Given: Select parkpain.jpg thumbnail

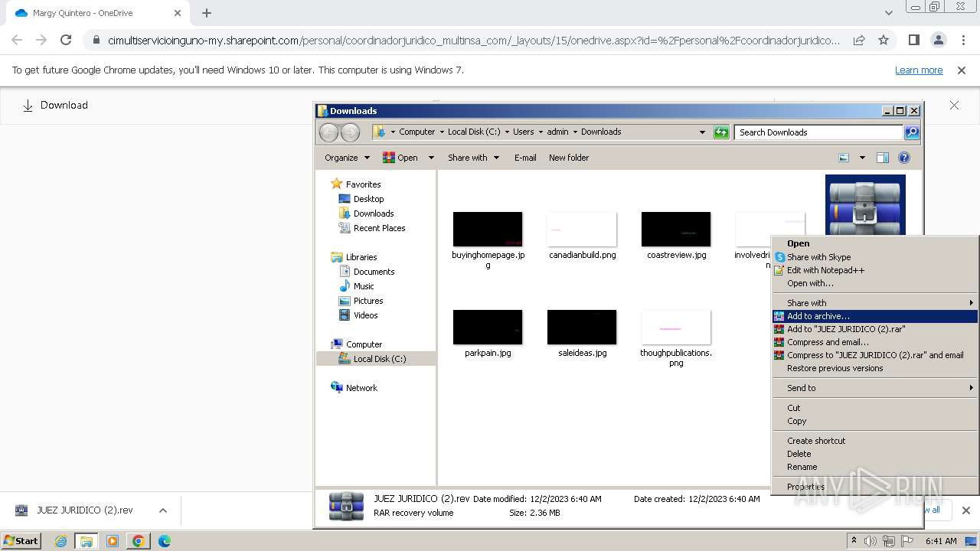Looking at the screenshot, I should pyautogui.click(x=488, y=328).
